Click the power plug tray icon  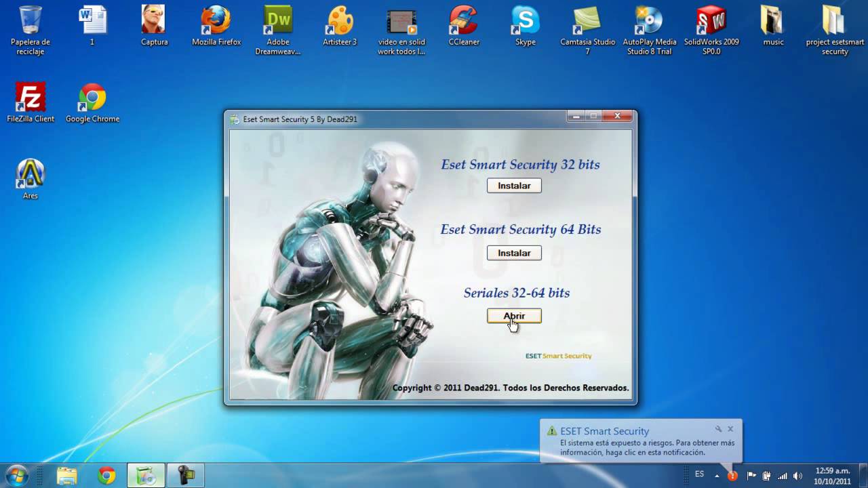click(767, 476)
